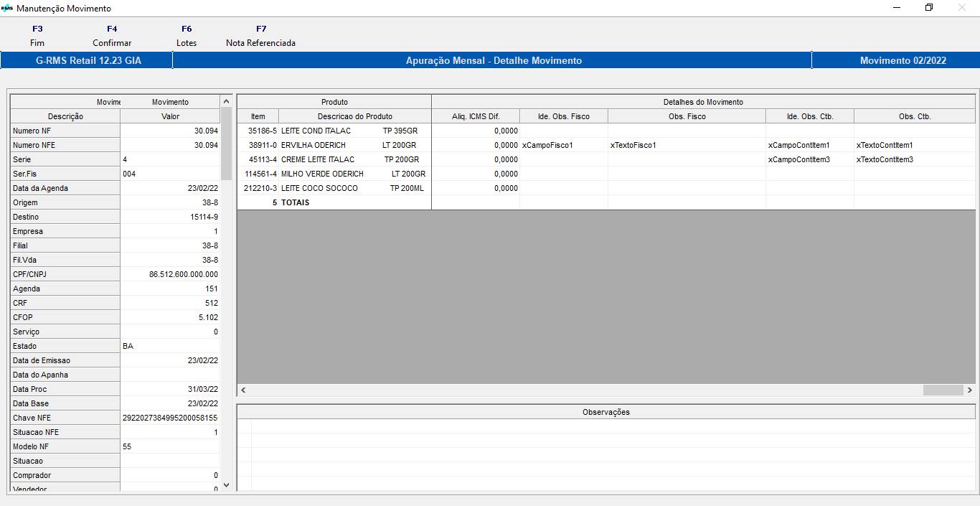The height and width of the screenshot is (506, 980).
Task: Click the Origem value 38-8
Action: tap(170, 202)
